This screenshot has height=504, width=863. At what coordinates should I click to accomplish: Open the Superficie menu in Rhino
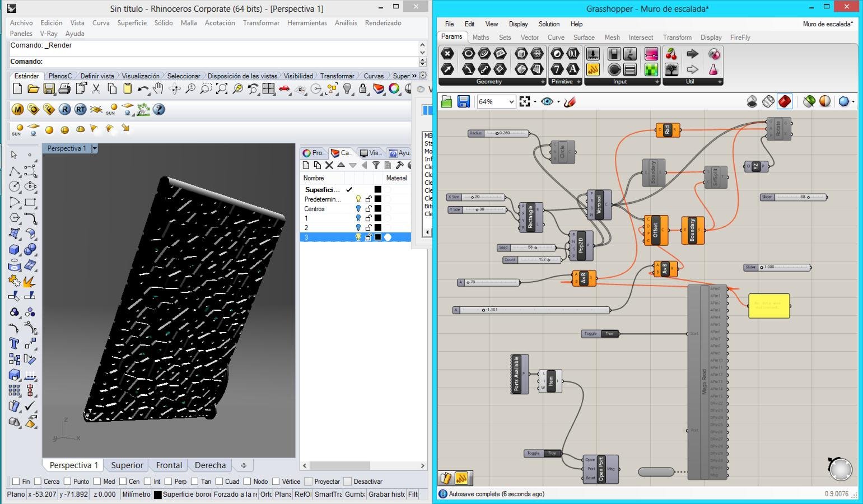point(132,23)
